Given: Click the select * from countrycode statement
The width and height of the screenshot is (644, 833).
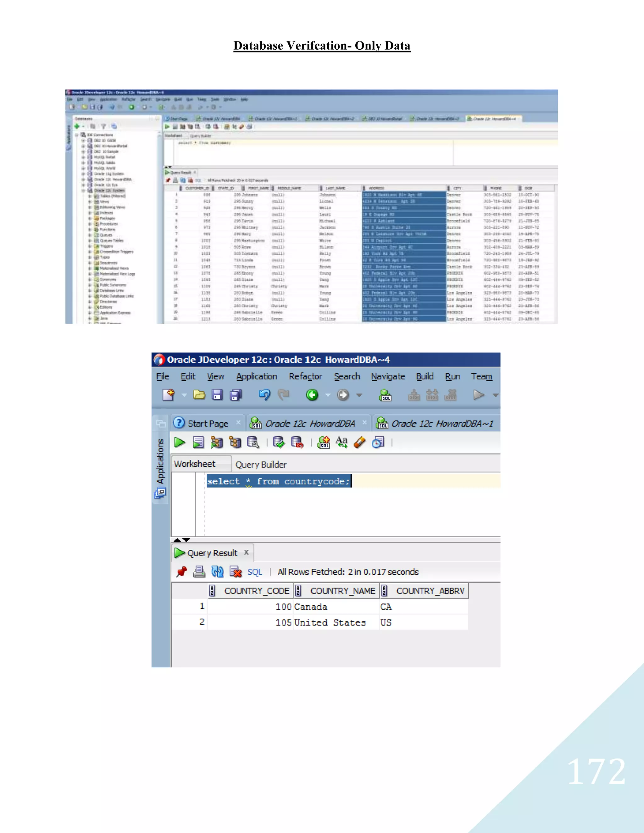Looking at the screenshot, I should (x=279, y=481).
